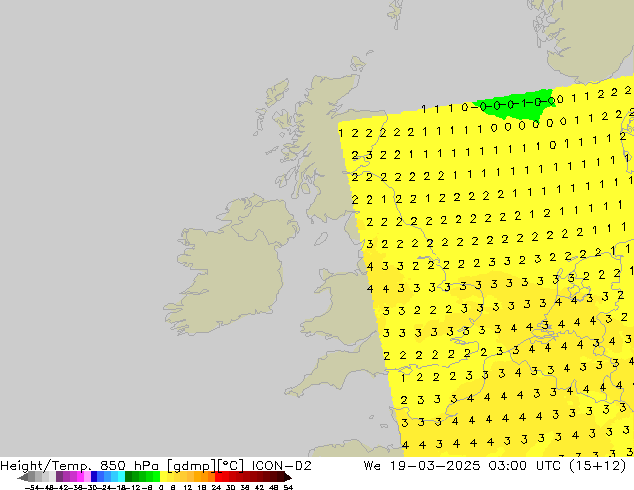Click the green sub-zero temperature region on map
Image resolution: width=634 pixels, height=490 pixels.
[x=515, y=107]
